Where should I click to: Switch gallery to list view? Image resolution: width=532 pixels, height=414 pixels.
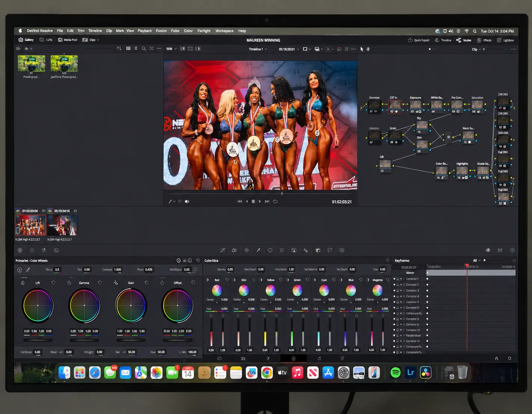(136, 49)
